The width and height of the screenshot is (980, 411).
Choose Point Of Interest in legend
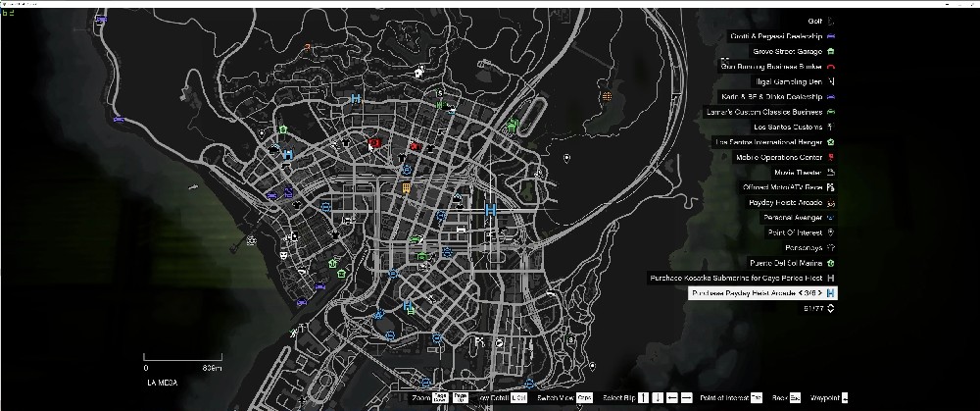point(795,232)
